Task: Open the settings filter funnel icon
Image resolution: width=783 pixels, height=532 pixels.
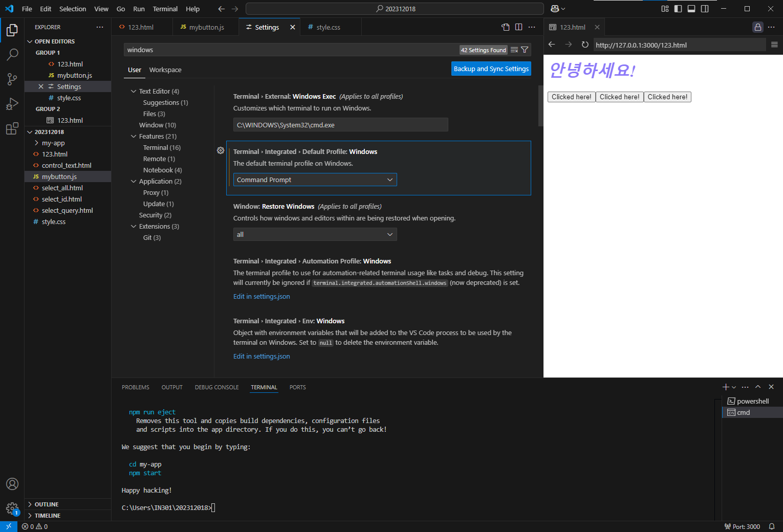Action: click(525, 50)
